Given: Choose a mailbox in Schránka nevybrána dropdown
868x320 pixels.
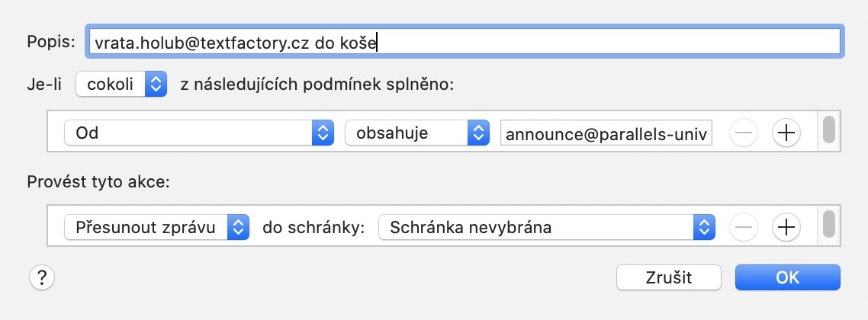Looking at the screenshot, I should tap(547, 227).
